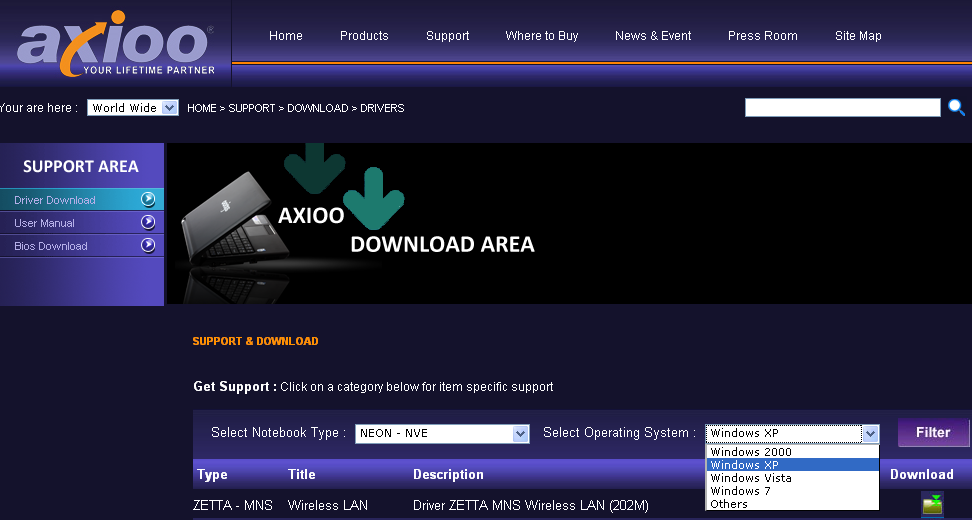Choose Windows 2000 from the list

792,452
